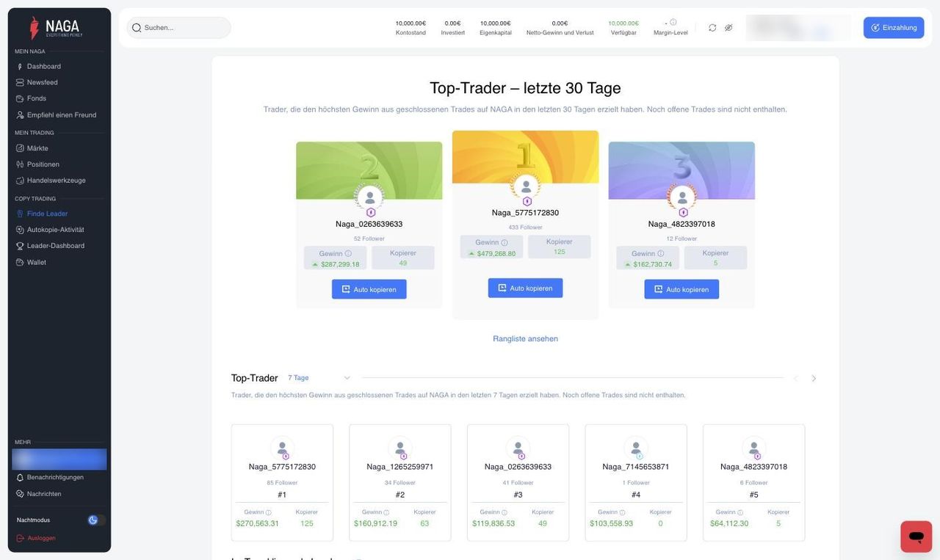The image size is (940, 560).
Task: Open the second-place Naga_0263639633 avatar
Action: click(369, 197)
